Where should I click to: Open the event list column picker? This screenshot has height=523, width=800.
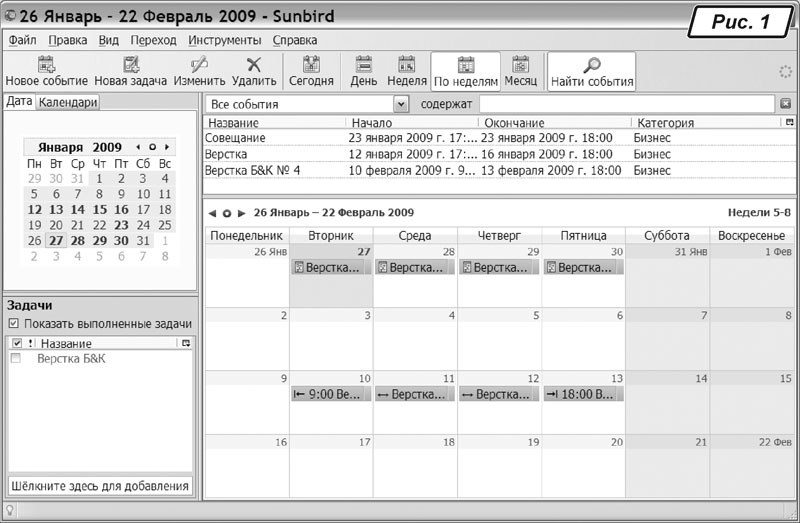(789, 123)
